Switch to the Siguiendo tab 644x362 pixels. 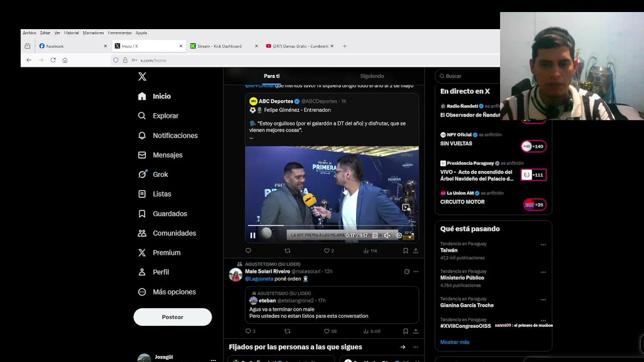coord(372,76)
